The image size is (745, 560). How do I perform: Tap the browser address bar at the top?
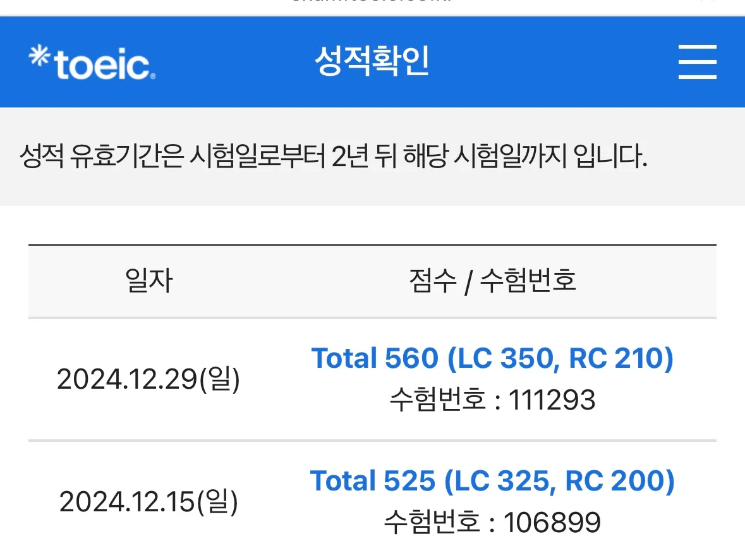(x=373, y=4)
